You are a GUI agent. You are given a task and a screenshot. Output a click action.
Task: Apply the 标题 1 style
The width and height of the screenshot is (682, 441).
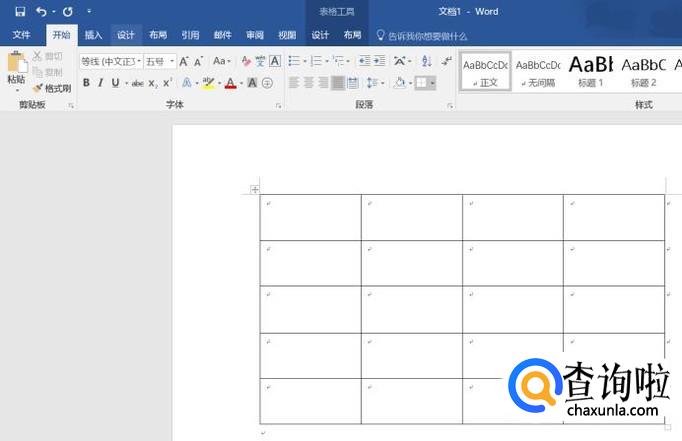point(590,70)
